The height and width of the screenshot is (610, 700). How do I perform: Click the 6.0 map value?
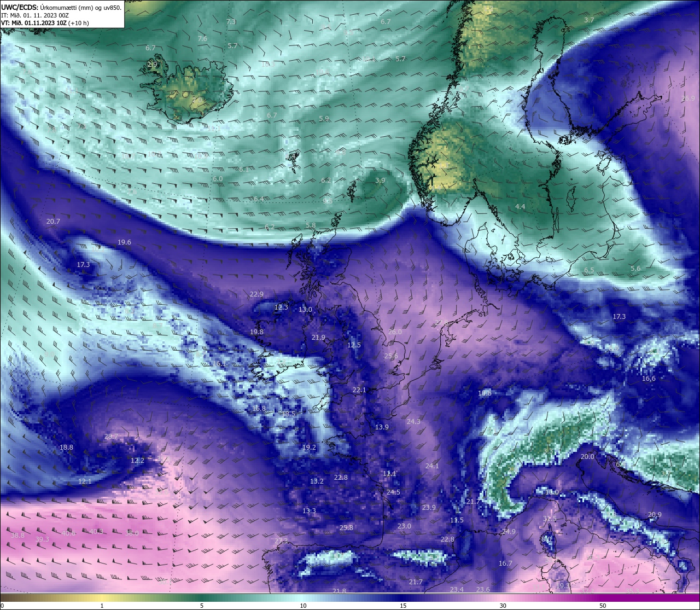click(x=218, y=179)
